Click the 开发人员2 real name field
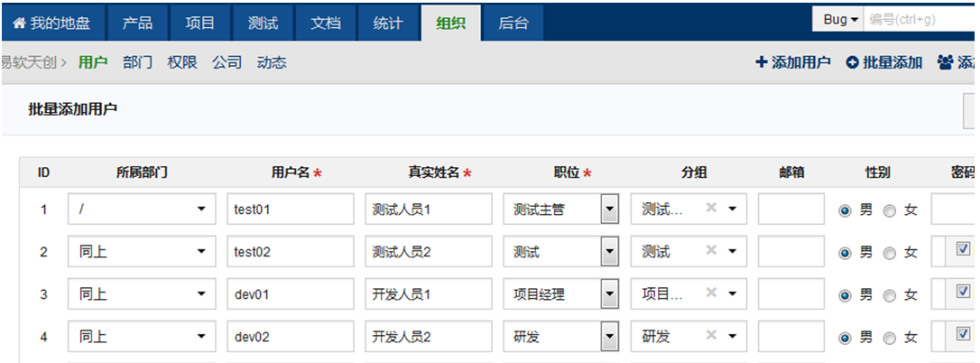 coord(429,337)
